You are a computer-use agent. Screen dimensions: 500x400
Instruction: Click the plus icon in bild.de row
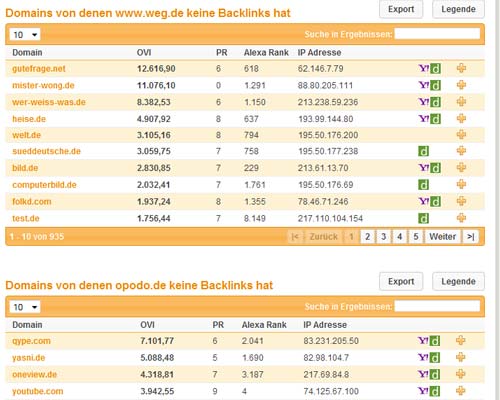click(x=461, y=167)
